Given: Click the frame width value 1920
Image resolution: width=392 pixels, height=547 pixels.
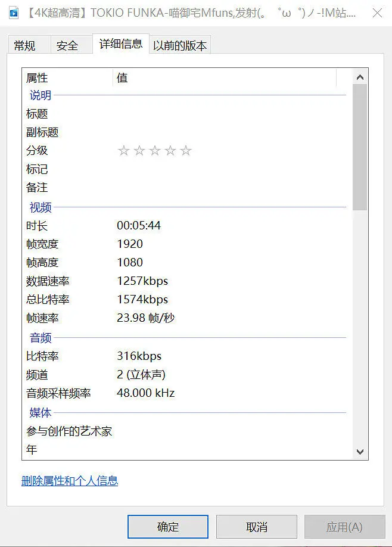Looking at the screenshot, I should pyautogui.click(x=130, y=244).
